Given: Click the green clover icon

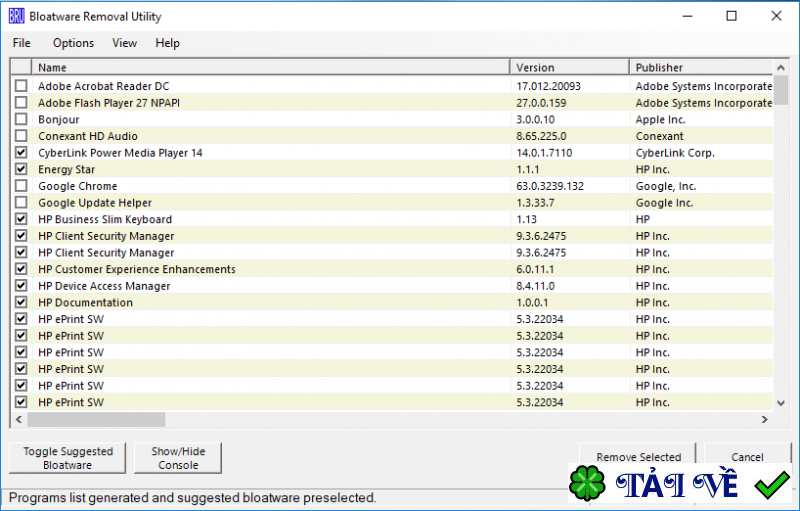Looking at the screenshot, I should (587, 484).
